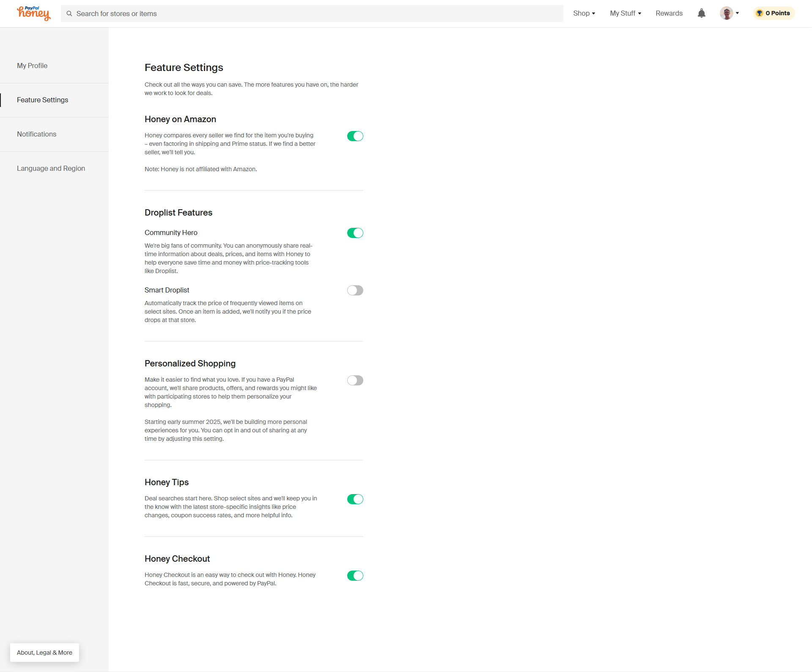Open the My Stuff dropdown
The image size is (812, 672).
[625, 14]
